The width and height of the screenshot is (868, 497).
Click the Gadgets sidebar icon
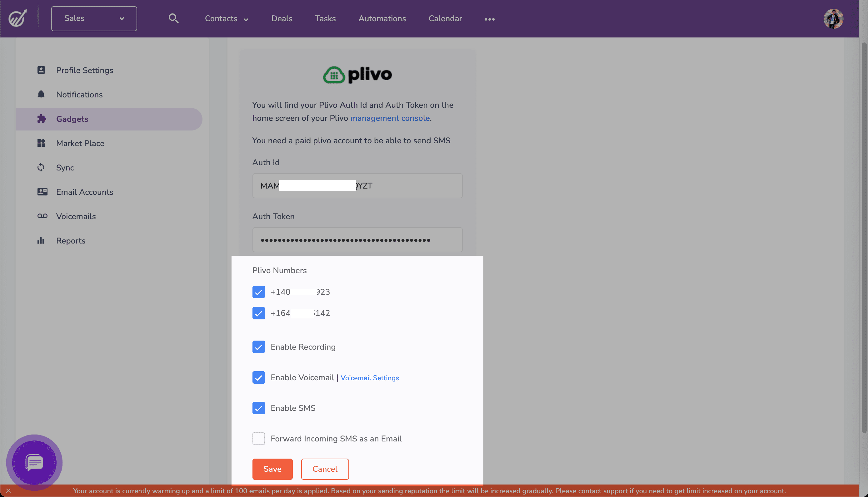41,119
